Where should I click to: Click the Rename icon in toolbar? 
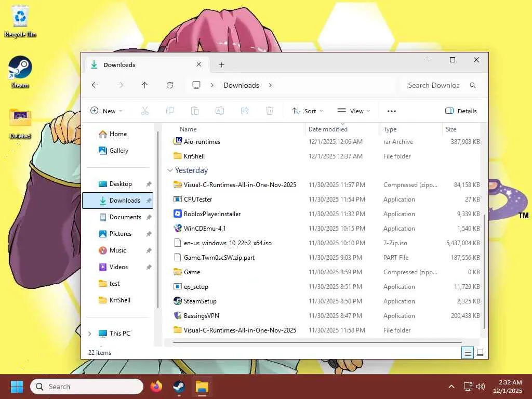[220, 111]
